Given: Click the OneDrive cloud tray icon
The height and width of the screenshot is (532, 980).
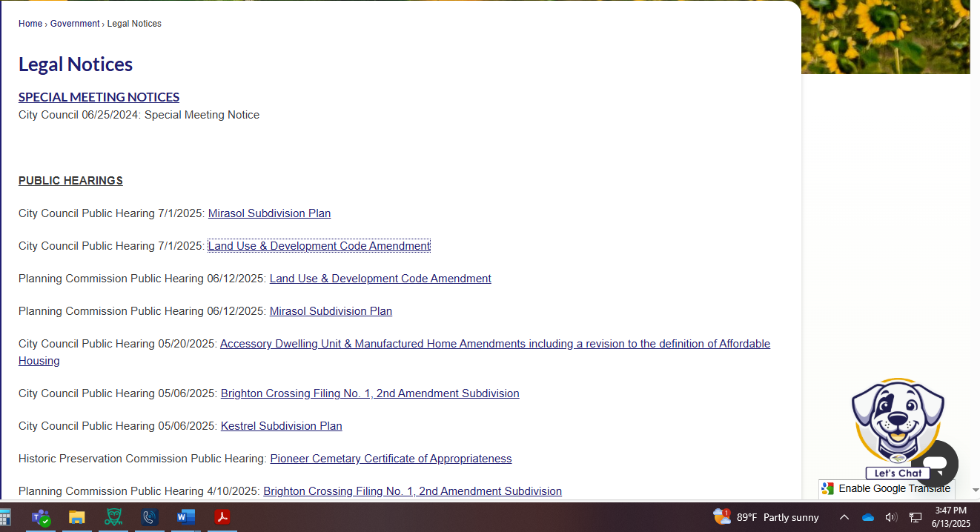Looking at the screenshot, I should [x=867, y=517].
